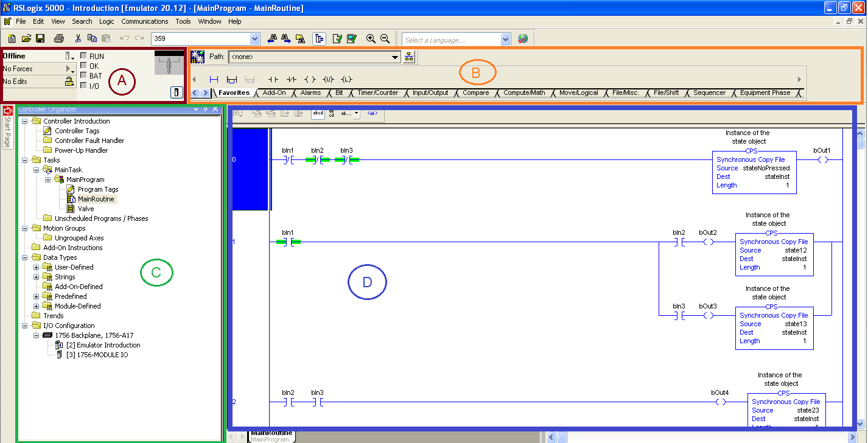Select [2] Emulator Introduction module
This screenshot has height=443, width=868.
(103, 345)
